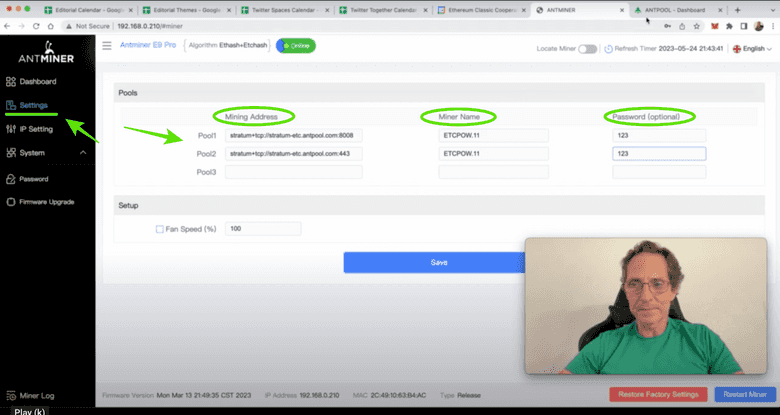780x415 pixels.
Task: Click the Refresh Timer clock icon
Action: [608, 48]
